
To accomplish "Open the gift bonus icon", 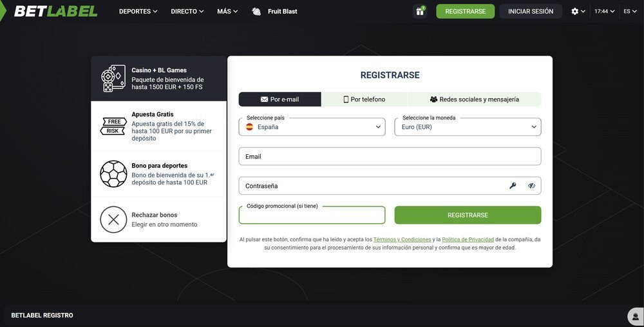I will tap(420, 11).
